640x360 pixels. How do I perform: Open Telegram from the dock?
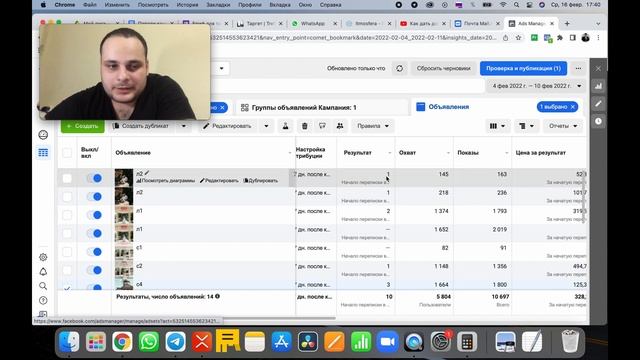(176, 342)
